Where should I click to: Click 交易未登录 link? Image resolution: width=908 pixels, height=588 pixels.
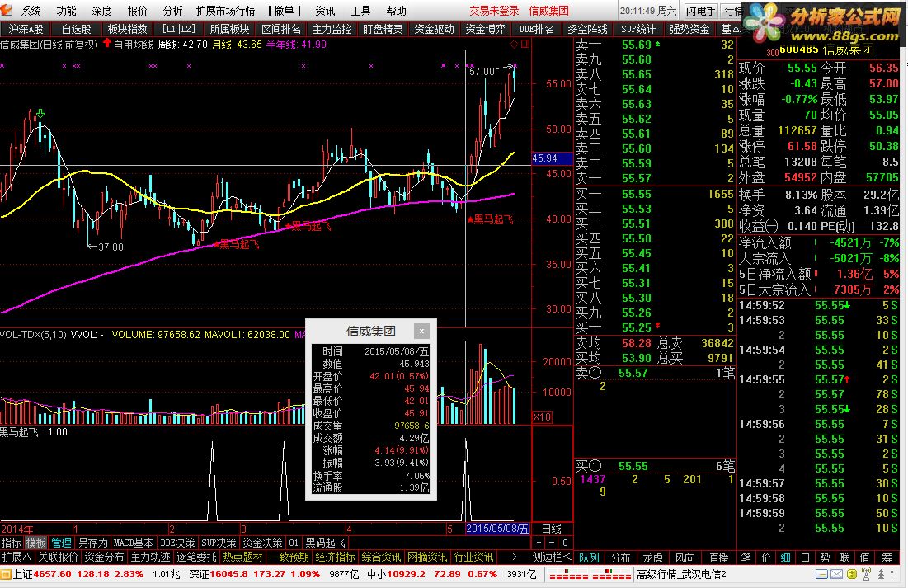[494, 11]
